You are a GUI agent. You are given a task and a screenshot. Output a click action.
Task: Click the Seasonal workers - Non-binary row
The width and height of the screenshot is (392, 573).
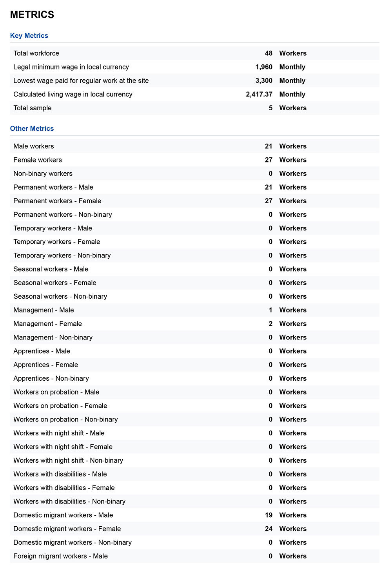coord(194,297)
